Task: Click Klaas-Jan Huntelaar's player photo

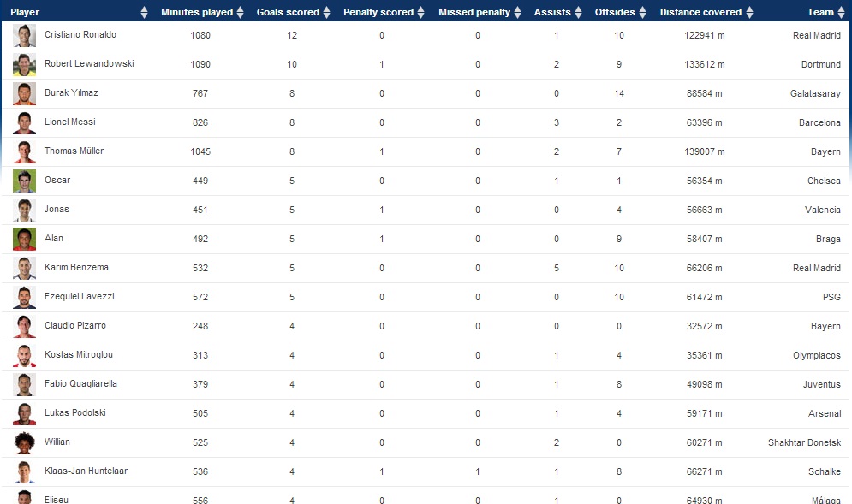Action: pos(25,472)
